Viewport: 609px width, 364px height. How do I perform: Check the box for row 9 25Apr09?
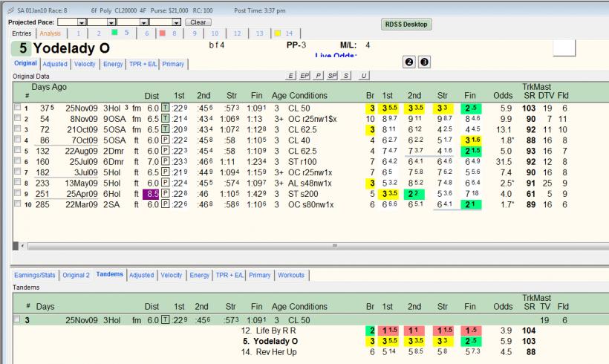(x=18, y=192)
